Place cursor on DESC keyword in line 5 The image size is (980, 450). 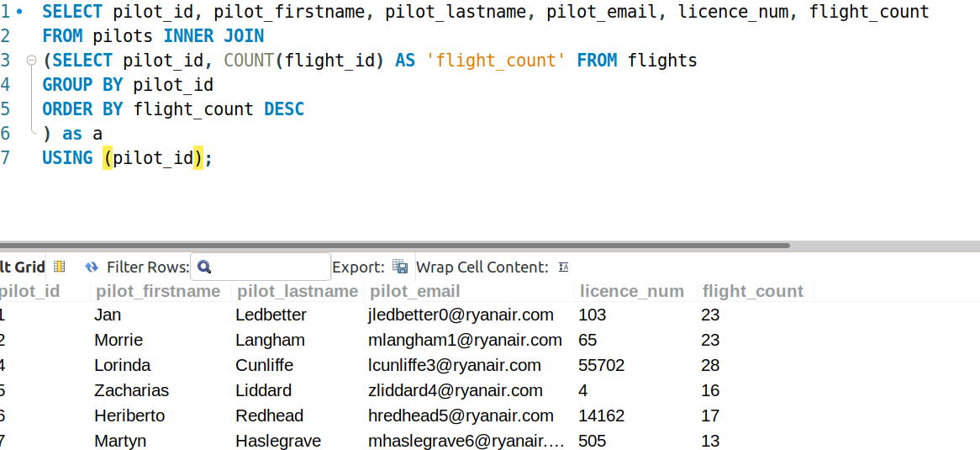[284, 109]
